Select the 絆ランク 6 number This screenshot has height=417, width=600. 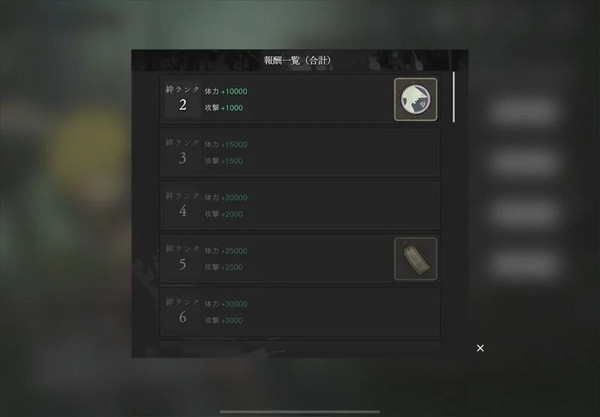click(183, 317)
